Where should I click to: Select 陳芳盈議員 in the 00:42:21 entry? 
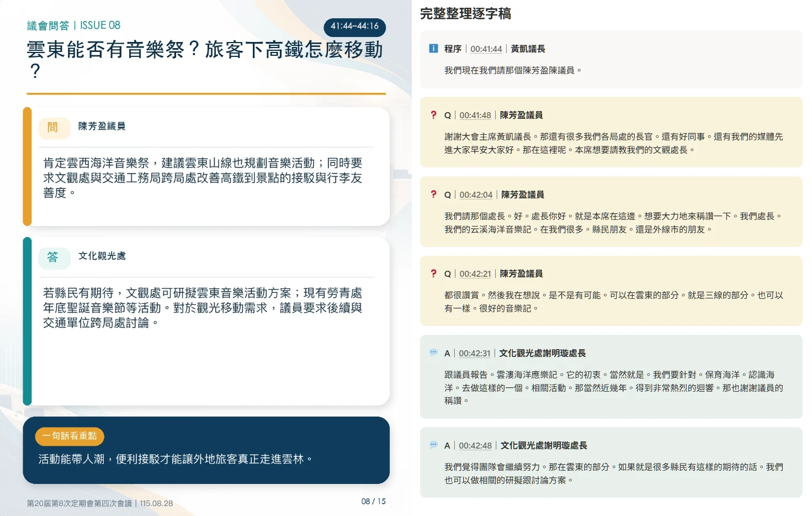[521, 273]
